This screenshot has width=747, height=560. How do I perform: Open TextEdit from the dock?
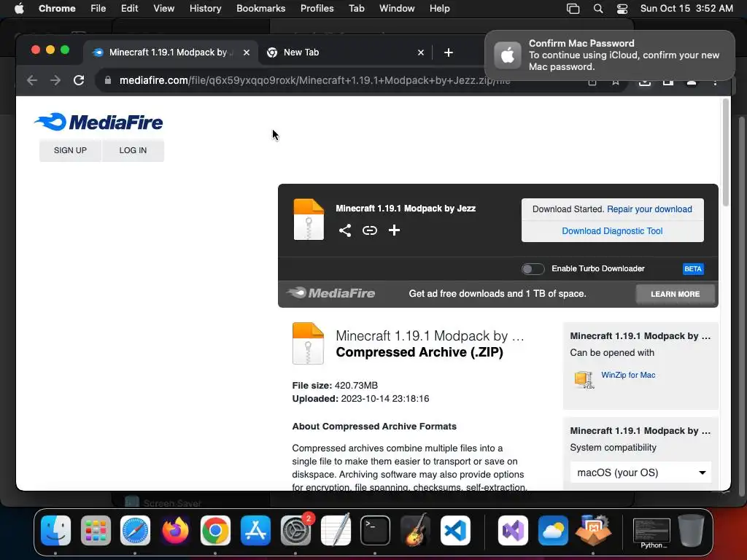tap(336, 531)
